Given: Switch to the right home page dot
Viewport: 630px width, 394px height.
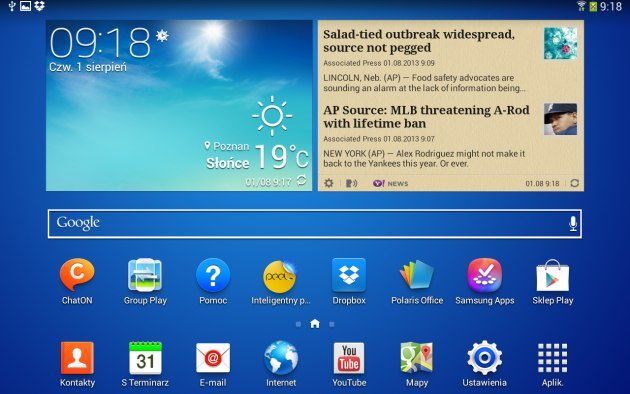Looking at the screenshot, I should pos(331,324).
